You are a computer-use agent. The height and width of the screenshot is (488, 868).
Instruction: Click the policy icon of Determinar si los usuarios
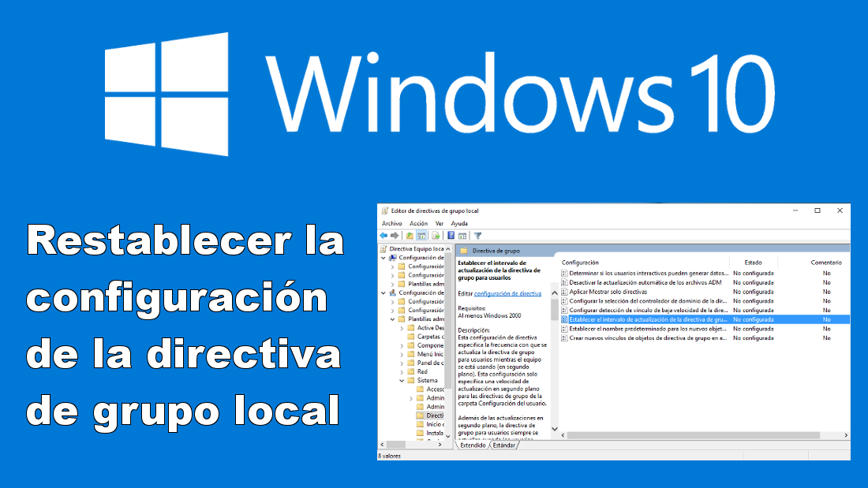click(x=565, y=274)
